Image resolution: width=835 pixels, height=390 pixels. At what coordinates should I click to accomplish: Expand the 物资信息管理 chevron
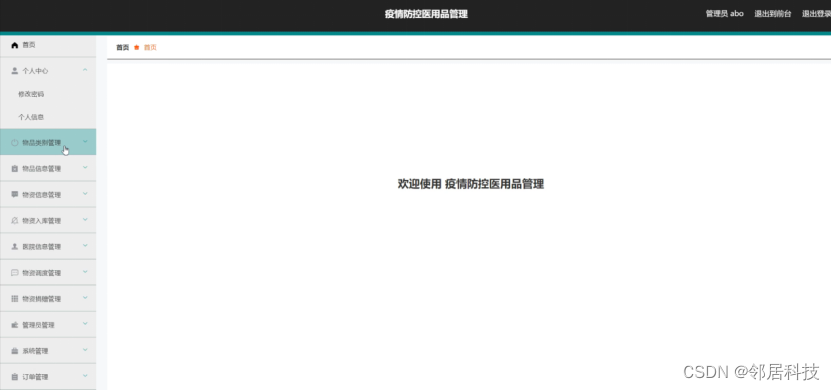coord(85,194)
